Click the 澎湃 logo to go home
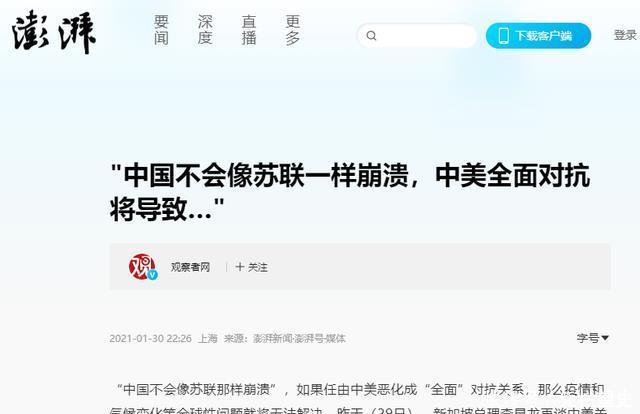The height and width of the screenshot is (414, 640). [x=53, y=32]
